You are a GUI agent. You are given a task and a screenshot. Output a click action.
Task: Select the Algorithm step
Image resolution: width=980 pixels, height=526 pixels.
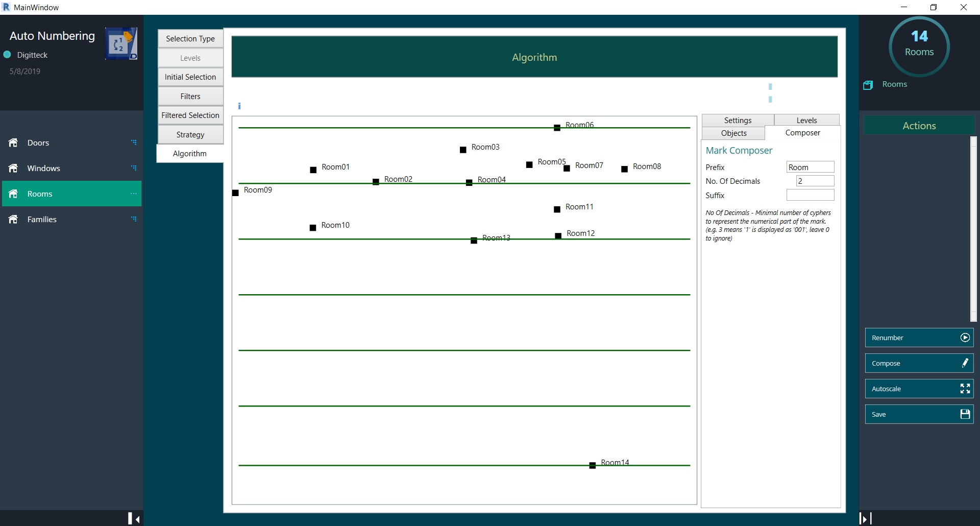(190, 154)
